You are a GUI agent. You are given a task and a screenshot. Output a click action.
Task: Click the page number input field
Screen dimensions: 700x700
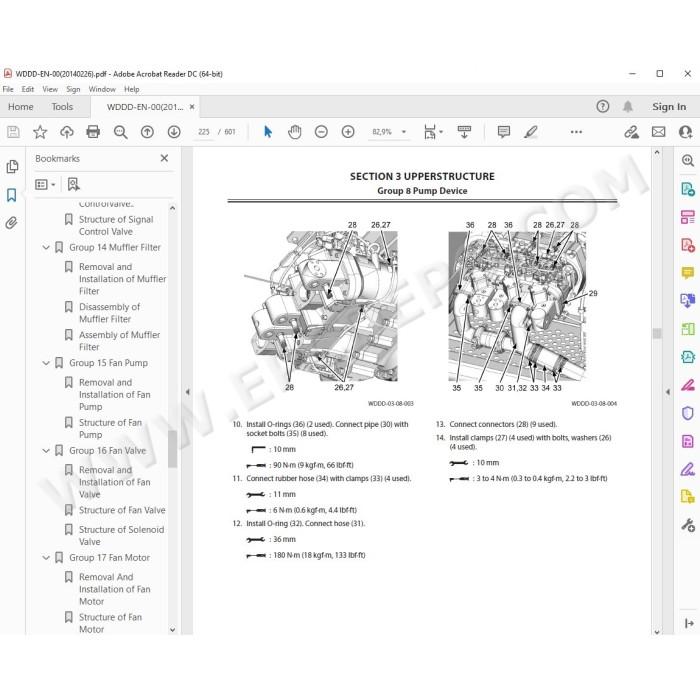(x=204, y=132)
